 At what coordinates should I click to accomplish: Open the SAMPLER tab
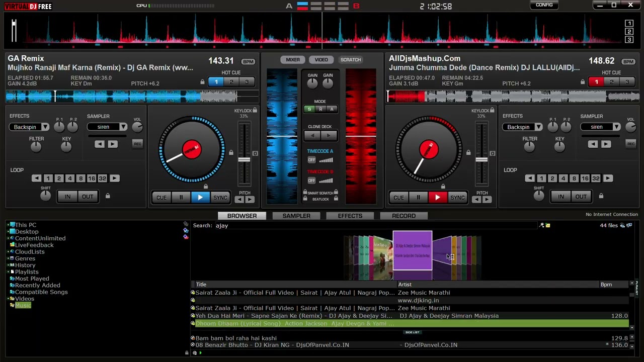pos(296,216)
